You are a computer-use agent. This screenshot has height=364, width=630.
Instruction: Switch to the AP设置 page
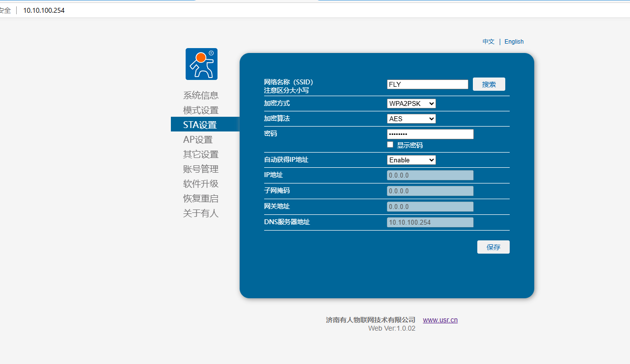pyautogui.click(x=198, y=139)
